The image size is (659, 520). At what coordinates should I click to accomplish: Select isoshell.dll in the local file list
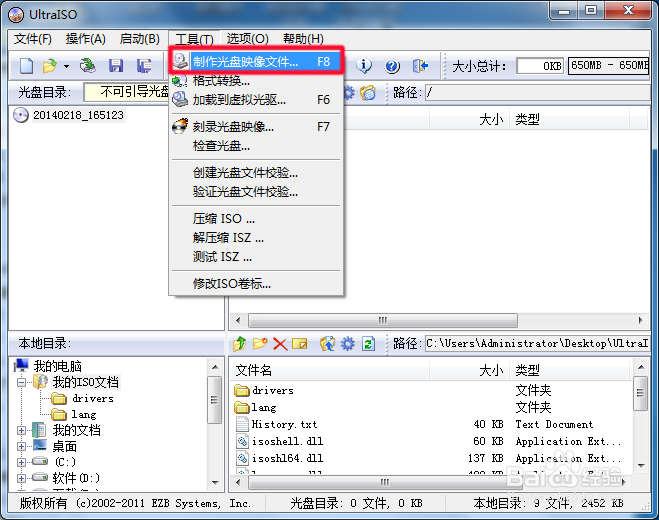pyautogui.click(x=287, y=441)
